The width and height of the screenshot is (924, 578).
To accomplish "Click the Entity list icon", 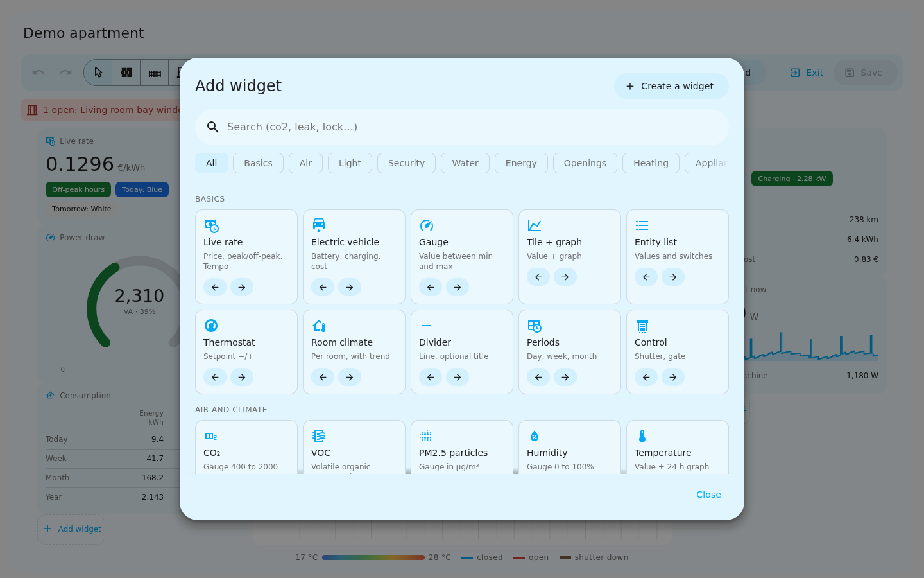I will 642,225.
